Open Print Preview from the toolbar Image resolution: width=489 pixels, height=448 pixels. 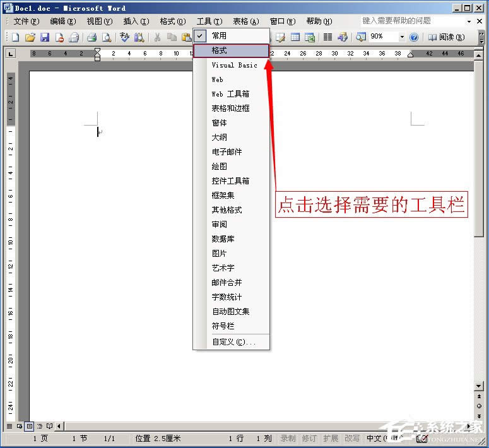coord(107,37)
